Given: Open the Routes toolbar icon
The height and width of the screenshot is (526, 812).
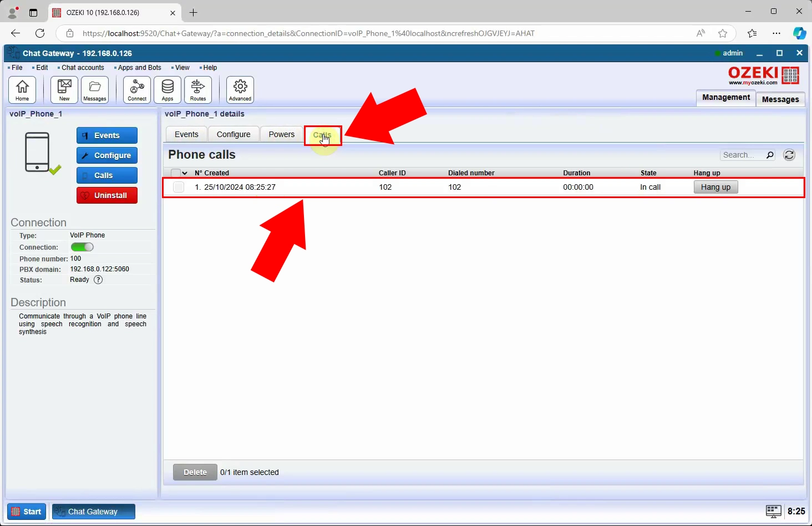Looking at the screenshot, I should (x=198, y=90).
